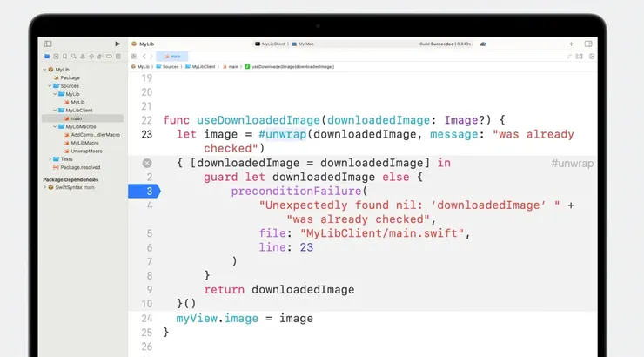Screen dimensions: 644x357
Task: Collapse the MyLibMacros folder
Action: click(x=55, y=126)
